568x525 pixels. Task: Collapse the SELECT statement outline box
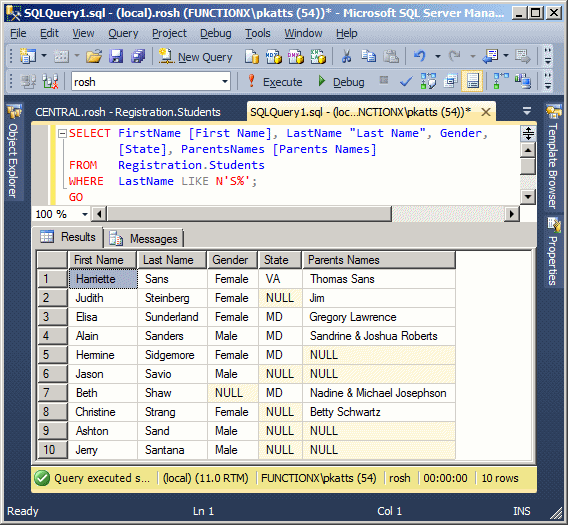62,134
